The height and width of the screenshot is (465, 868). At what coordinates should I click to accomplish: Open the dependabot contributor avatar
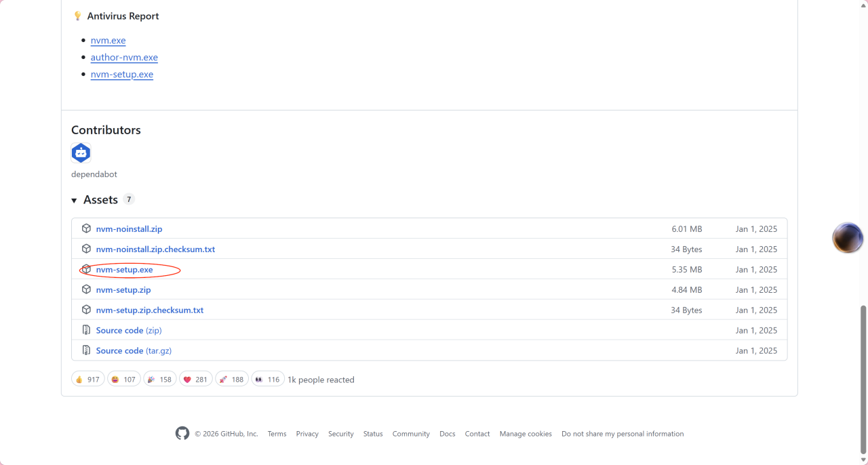point(81,153)
